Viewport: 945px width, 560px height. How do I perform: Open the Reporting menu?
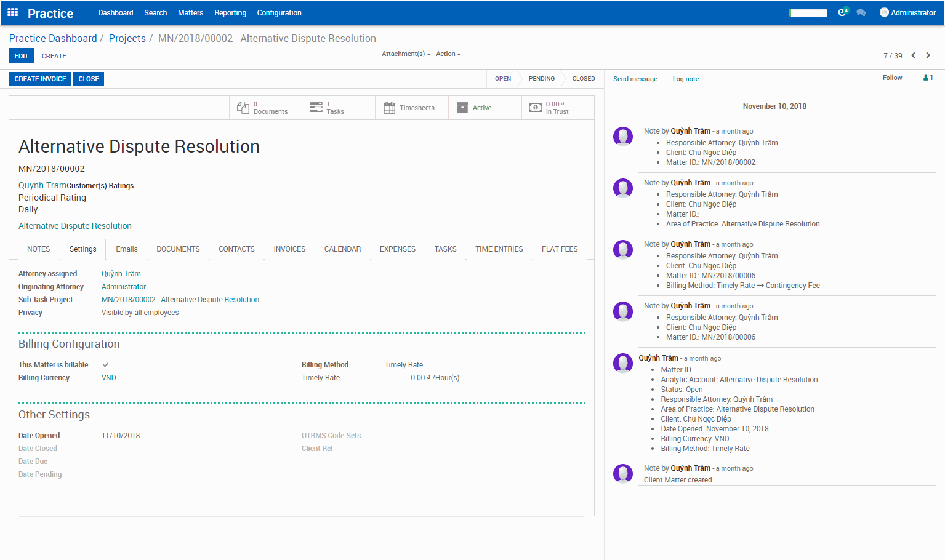pos(230,12)
